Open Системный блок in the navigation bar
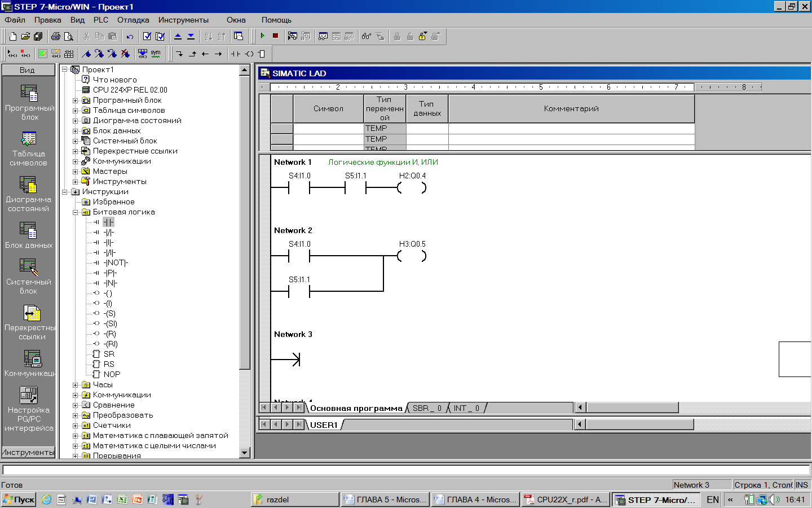Image resolution: width=812 pixels, height=508 pixels. point(29,277)
